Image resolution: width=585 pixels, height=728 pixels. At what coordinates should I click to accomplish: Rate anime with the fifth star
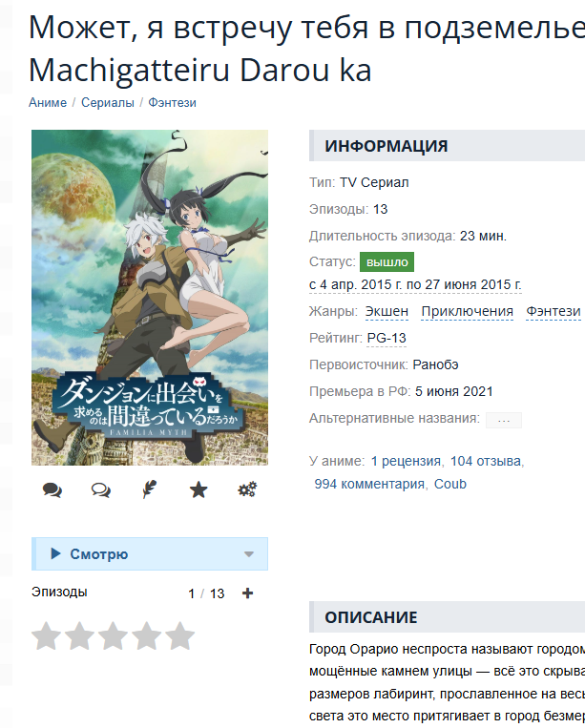[180, 636]
